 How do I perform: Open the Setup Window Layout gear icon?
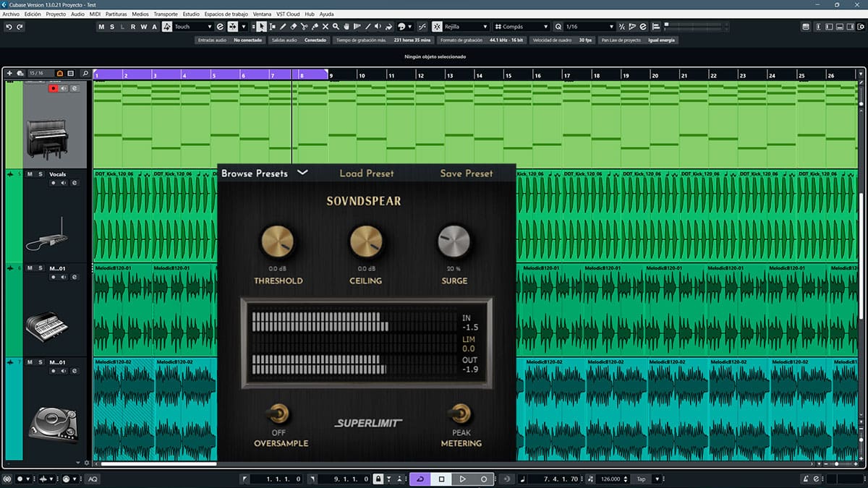coord(860,27)
